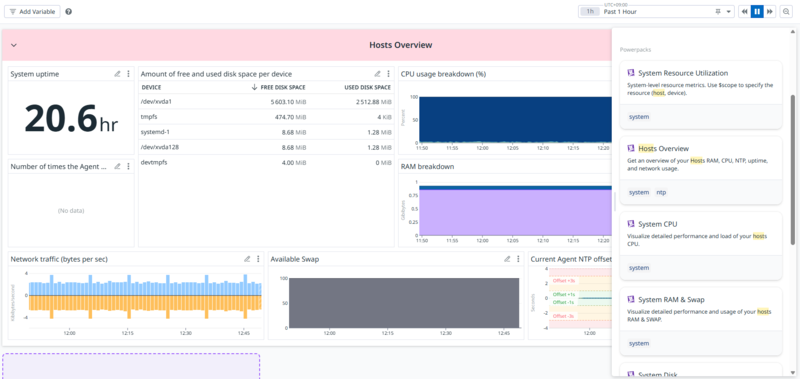Open the disk space widget kebab menu
This screenshot has width=800, height=379.
pyautogui.click(x=388, y=74)
